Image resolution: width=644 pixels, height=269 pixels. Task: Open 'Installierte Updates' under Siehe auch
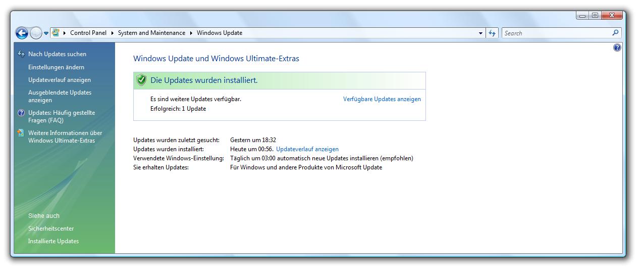pos(53,241)
